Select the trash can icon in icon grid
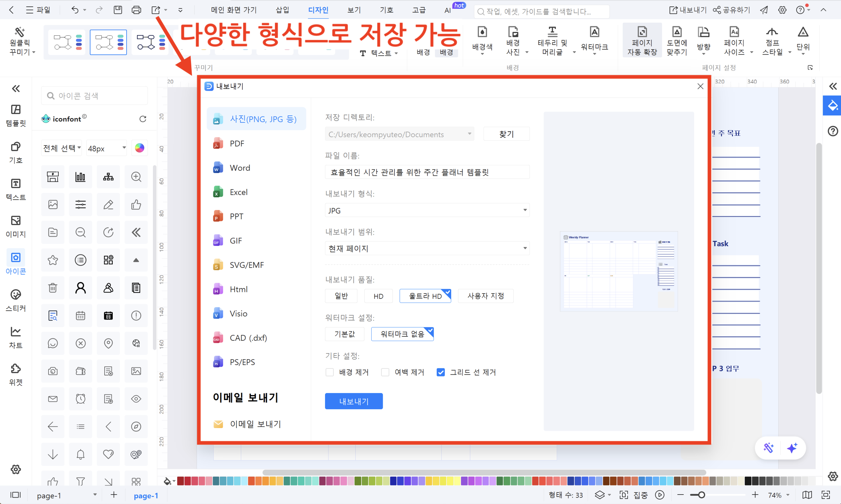This screenshot has width=841, height=504. 53,288
